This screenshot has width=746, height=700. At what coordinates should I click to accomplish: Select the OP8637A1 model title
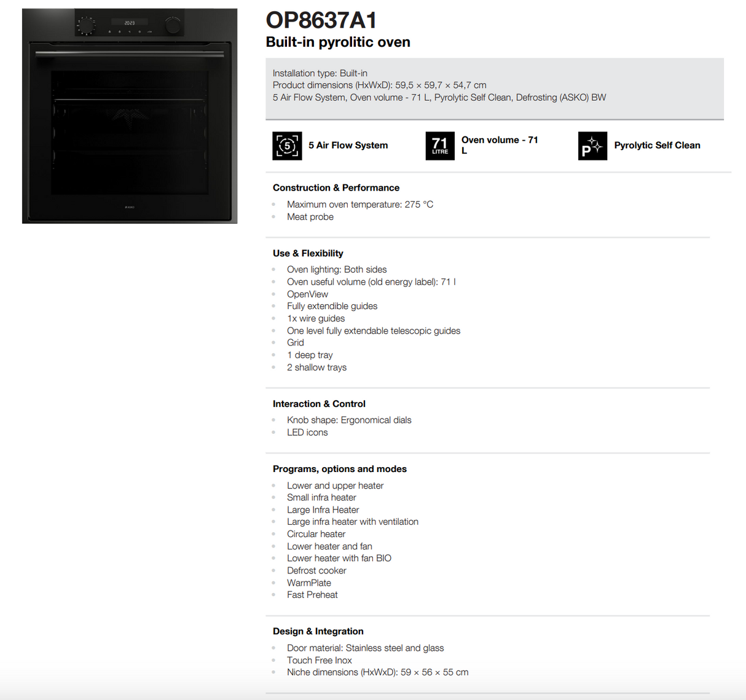(321, 20)
